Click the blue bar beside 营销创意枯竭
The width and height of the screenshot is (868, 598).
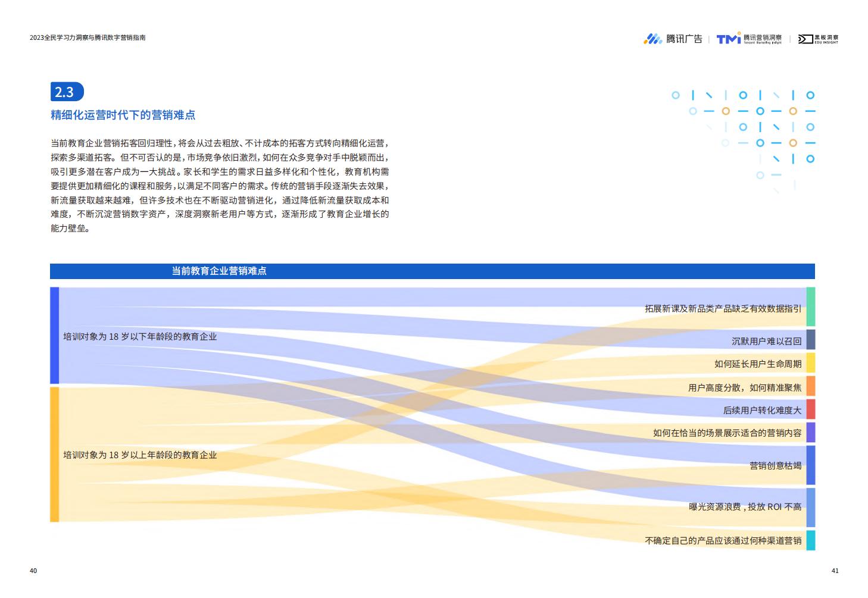[810, 465]
